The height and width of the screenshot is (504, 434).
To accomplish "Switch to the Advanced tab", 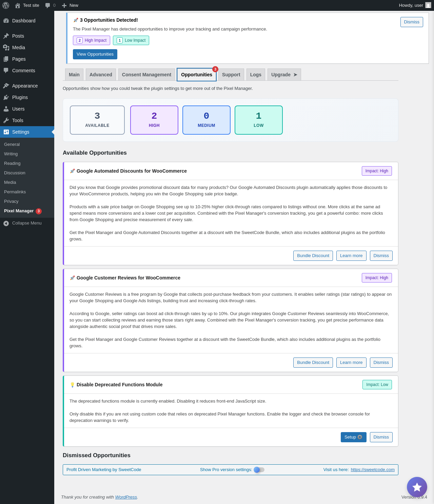I will click(101, 75).
